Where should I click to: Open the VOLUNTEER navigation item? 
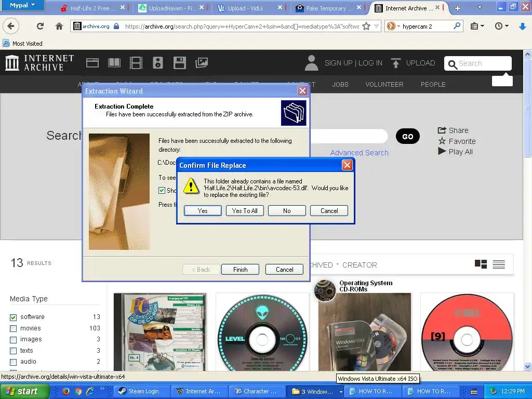384,85
